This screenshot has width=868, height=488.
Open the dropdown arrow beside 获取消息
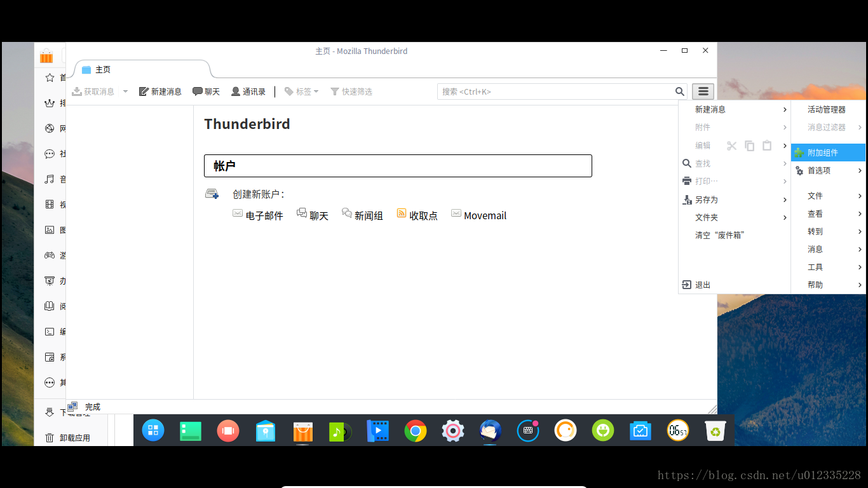(125, 91)
